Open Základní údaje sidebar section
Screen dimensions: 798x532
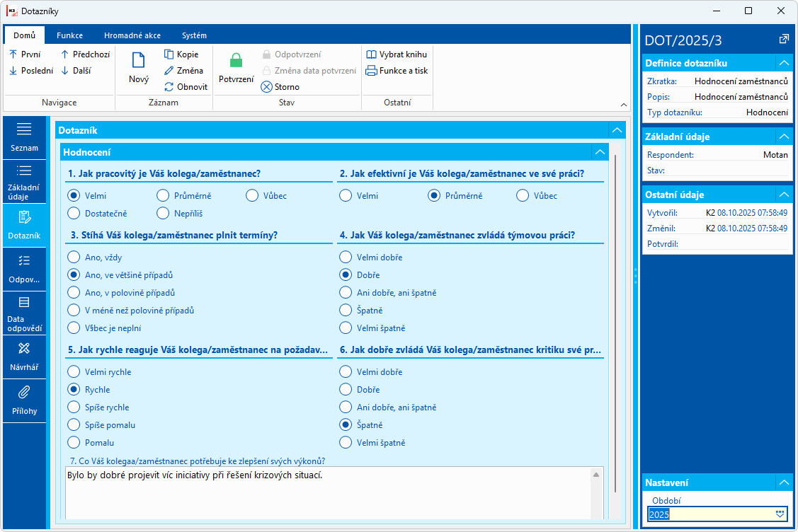24,182
